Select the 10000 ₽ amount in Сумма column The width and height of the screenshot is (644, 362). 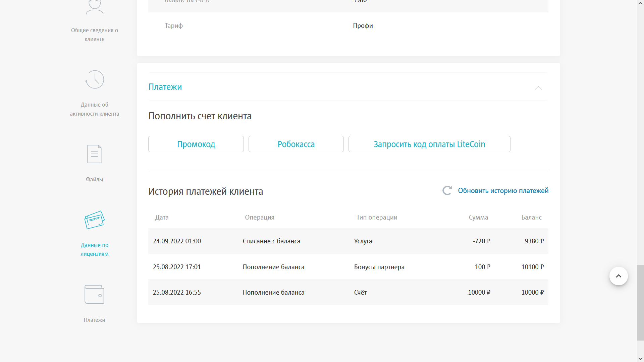[x=479, y=293]
